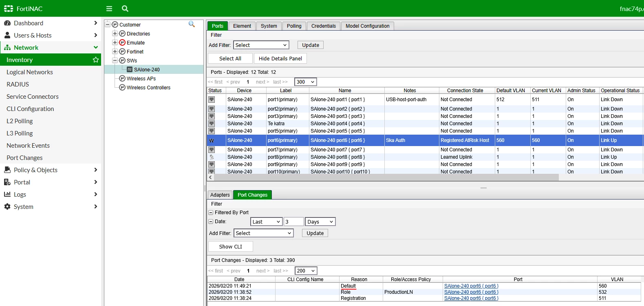Click the Logs chart icon
The width and height of the screenshot is (644, 306).
pos(7,194)
